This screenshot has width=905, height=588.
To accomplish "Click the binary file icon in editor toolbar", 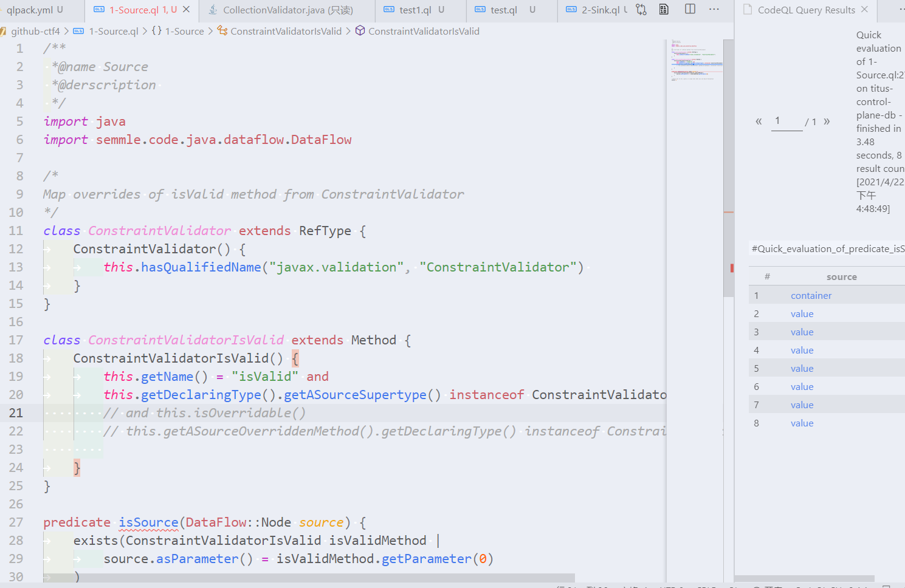I will click(x=664, y=9).
